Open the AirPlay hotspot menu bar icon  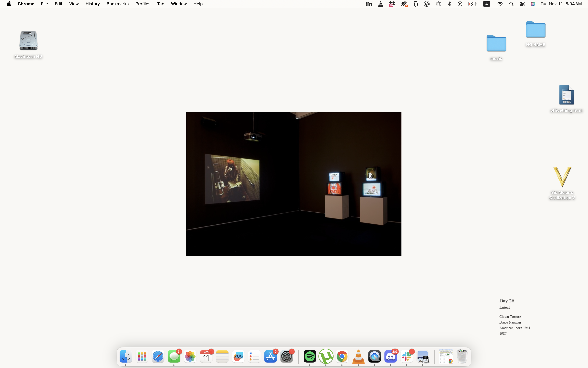439,4
